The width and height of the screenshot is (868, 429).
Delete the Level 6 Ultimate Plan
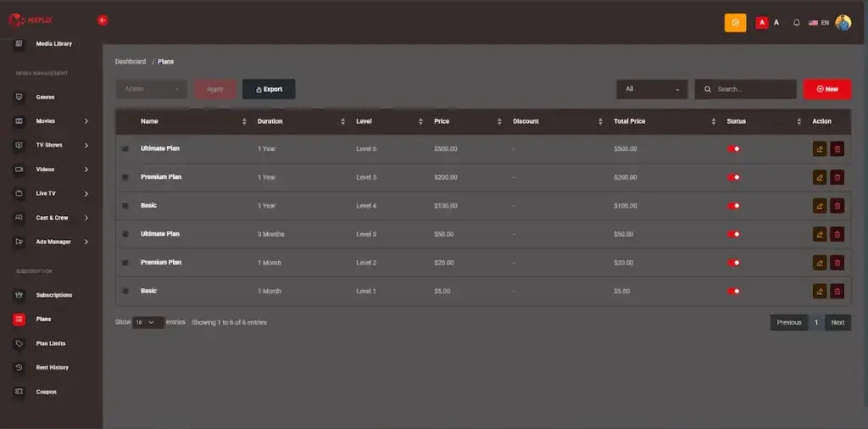click(x=837, y=149)
